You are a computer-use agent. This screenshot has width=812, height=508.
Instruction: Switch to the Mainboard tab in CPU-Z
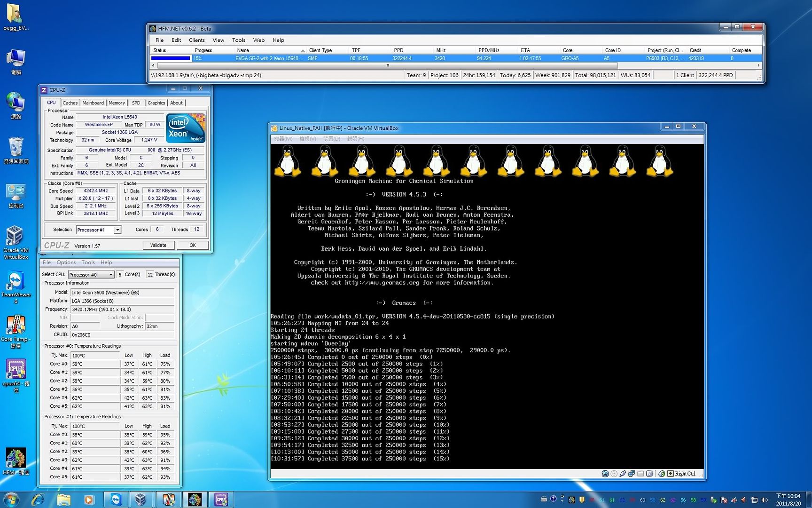tap(93, 103)
